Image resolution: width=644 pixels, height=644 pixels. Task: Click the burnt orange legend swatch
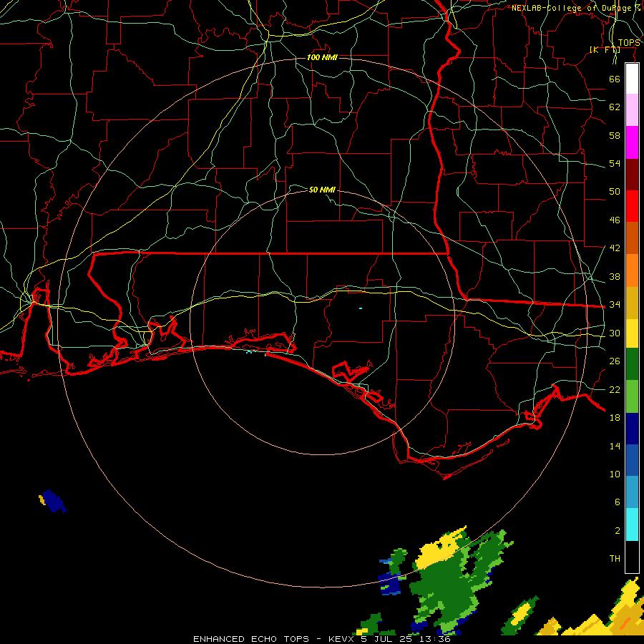[x=632, y=238]
